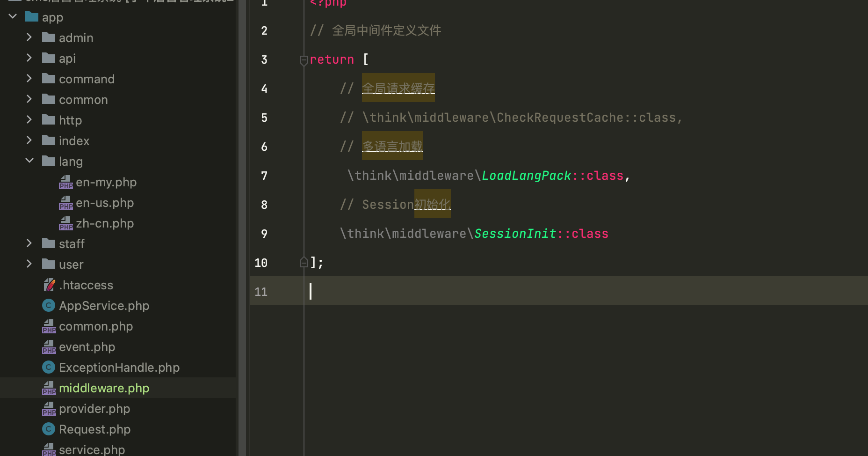Click the closing fold marker on line 10
The height and width of the screenshot is (456, 868).
click(304, 262)
